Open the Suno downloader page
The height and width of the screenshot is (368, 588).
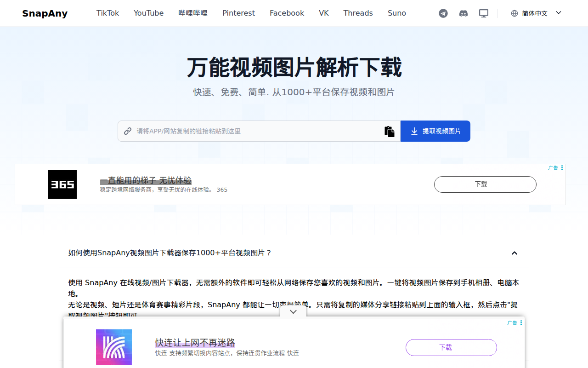click(397, 13)
